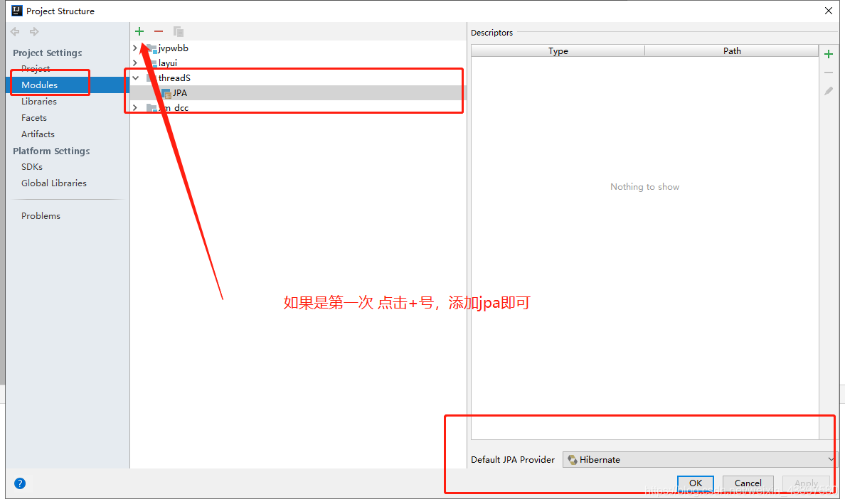Click the forward navigation arrow
This screenshot has height=504, width=845.
click(34, 32)
